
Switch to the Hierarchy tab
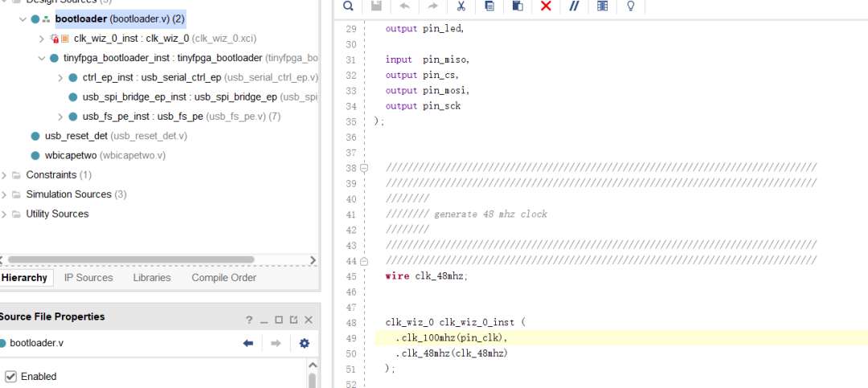[x=24, y=278]
